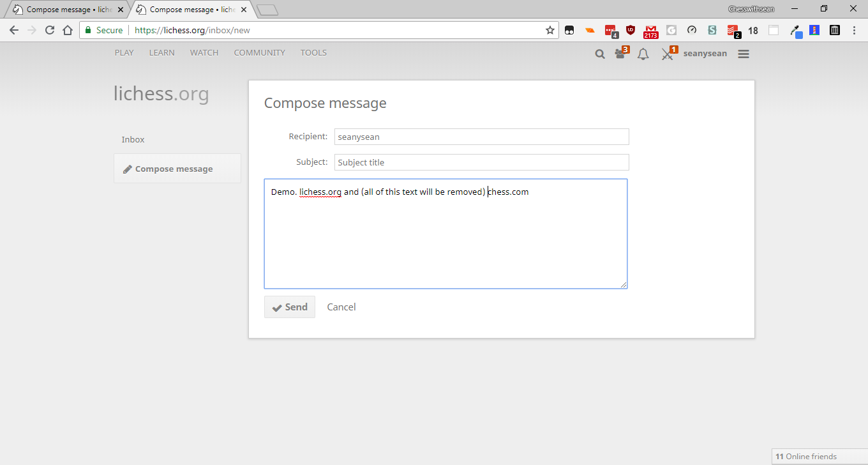Image resolution: width=868 pixels, height=465 pixels.
Task: View the Secure site padlock info
Action: [x=103, y=30]
